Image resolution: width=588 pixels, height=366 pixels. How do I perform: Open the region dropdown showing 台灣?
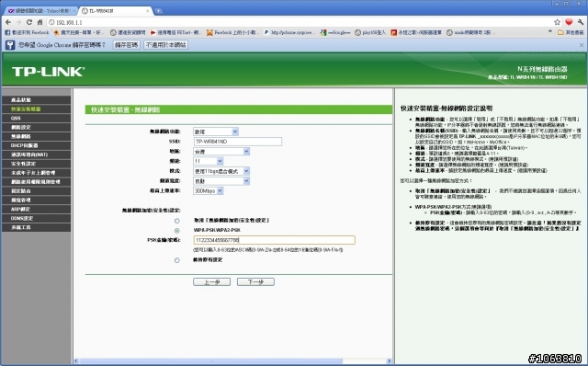[x=221, y=152]
